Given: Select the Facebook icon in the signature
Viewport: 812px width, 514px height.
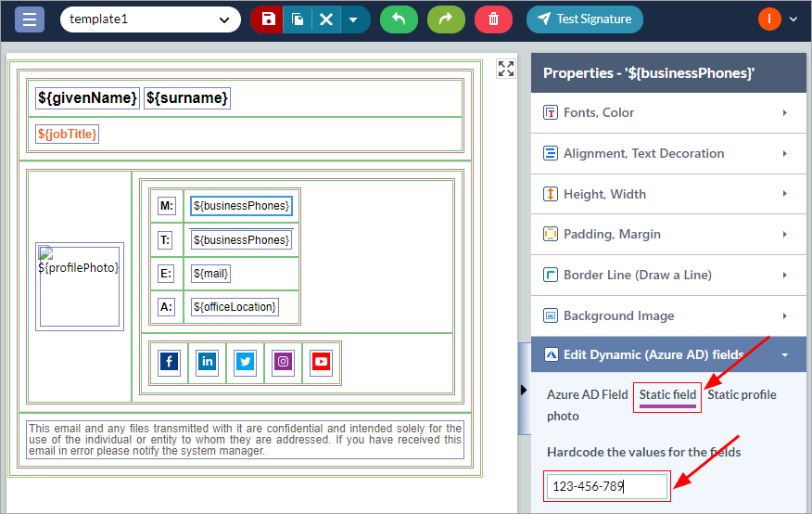Looking at the screenshot, I should 169,362.
